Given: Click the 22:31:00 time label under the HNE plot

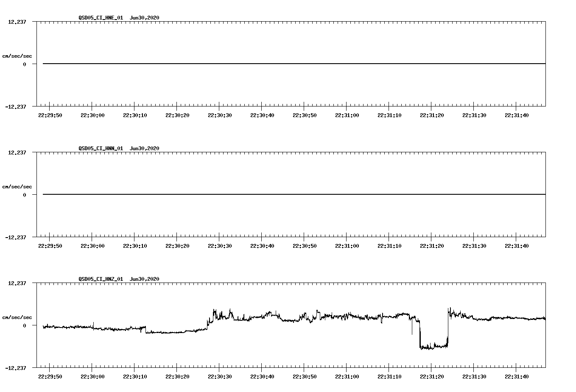Looking at the screenshot, I should click(347, 115).
